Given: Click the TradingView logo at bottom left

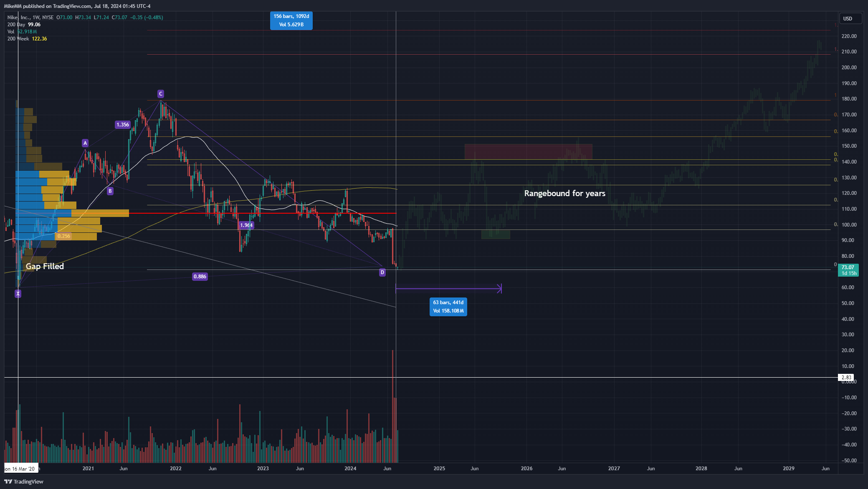Looking at the screenshot, I should click(x=23, y=481).
